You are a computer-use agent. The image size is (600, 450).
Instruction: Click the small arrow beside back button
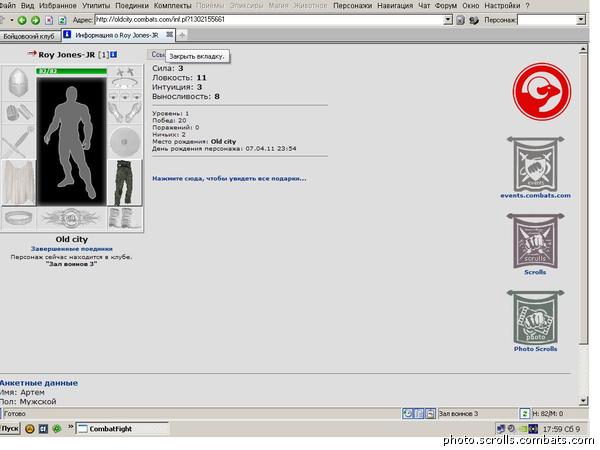click(12, 20)
